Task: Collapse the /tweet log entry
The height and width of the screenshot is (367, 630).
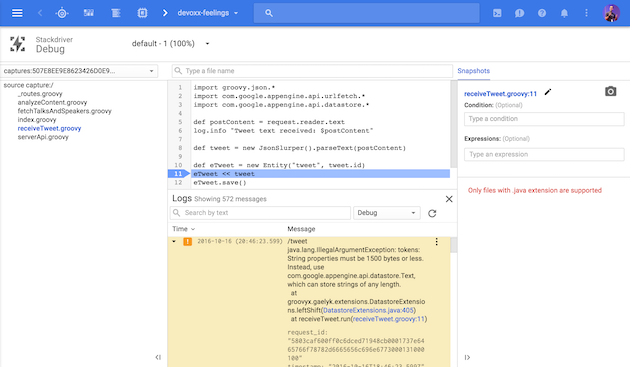Action: [174, 241]
